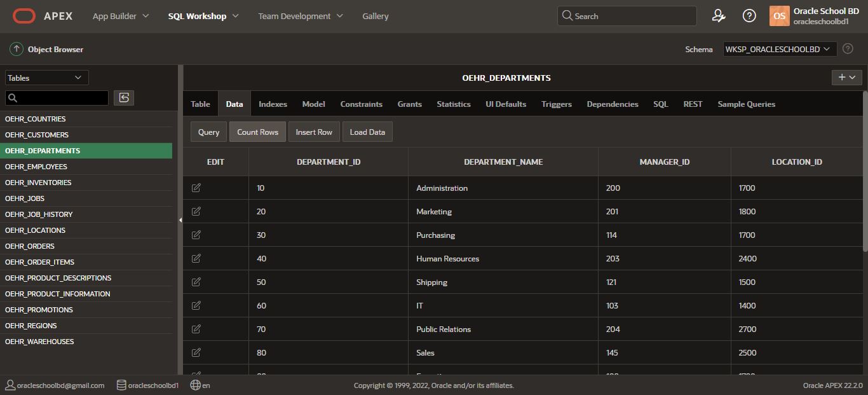
Task: Switch to the Table tab
Action: tap(200, 104)
